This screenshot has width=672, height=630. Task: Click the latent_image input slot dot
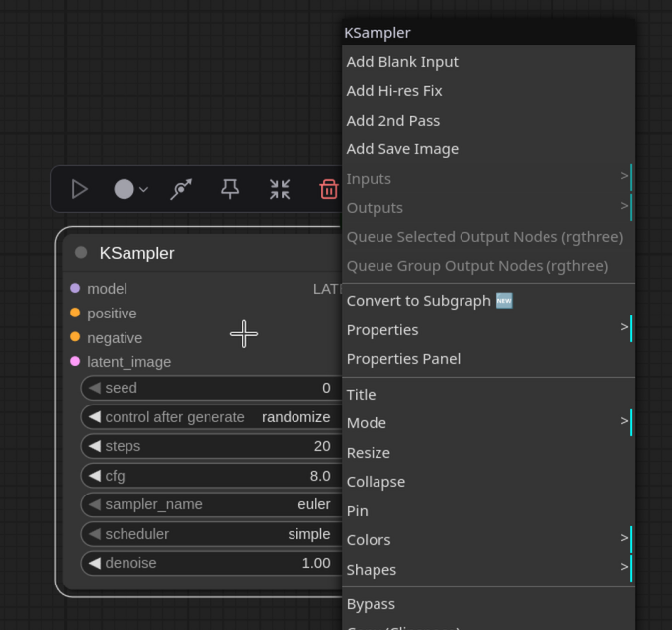tap(75, 362)
